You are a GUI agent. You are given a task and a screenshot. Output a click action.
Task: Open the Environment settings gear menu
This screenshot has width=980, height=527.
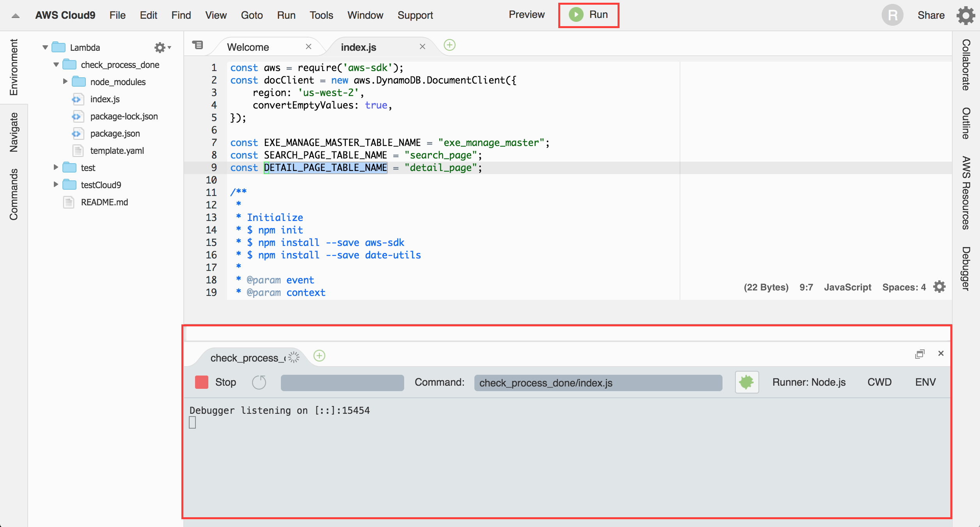pyautogui.click(x=160, y=47)
